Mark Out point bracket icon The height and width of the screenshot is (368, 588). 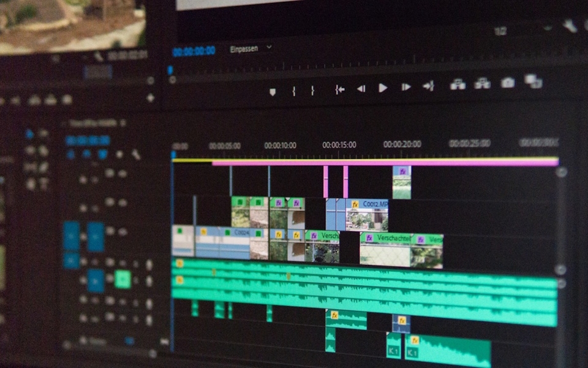[312, 90]
